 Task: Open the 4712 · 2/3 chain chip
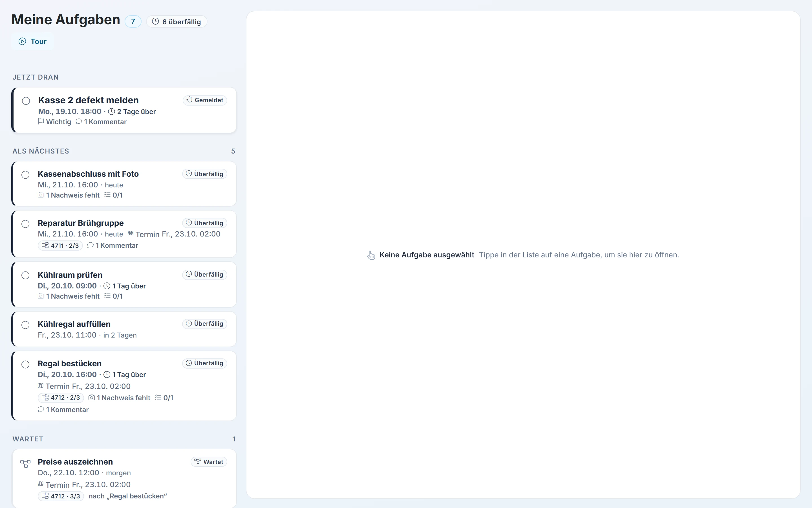click(61, 398)
